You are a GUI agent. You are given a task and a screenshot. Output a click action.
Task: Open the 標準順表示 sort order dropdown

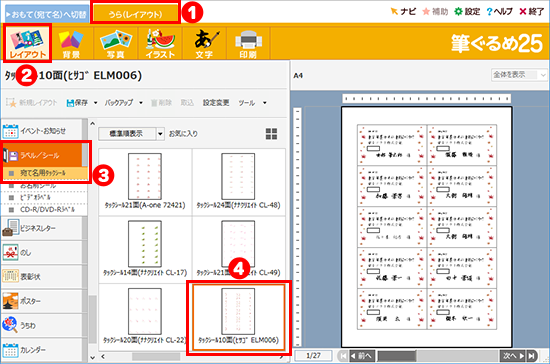(131, 134)
